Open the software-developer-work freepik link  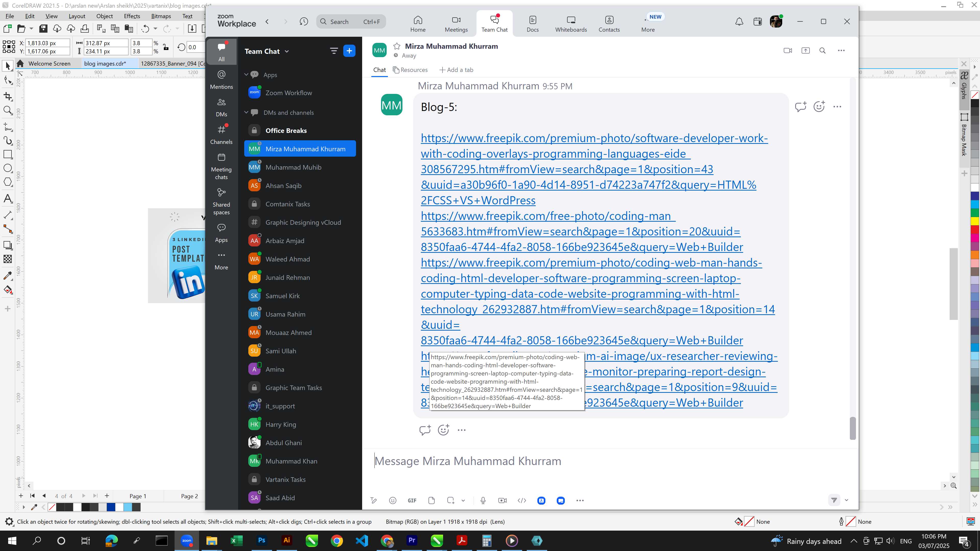[x=594, y=169]
